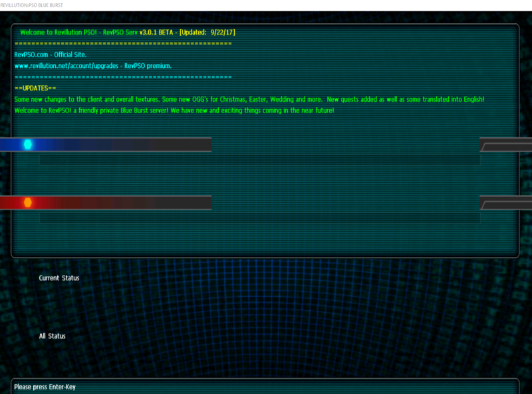Click the RevPSO.com Official Site line

51,55
